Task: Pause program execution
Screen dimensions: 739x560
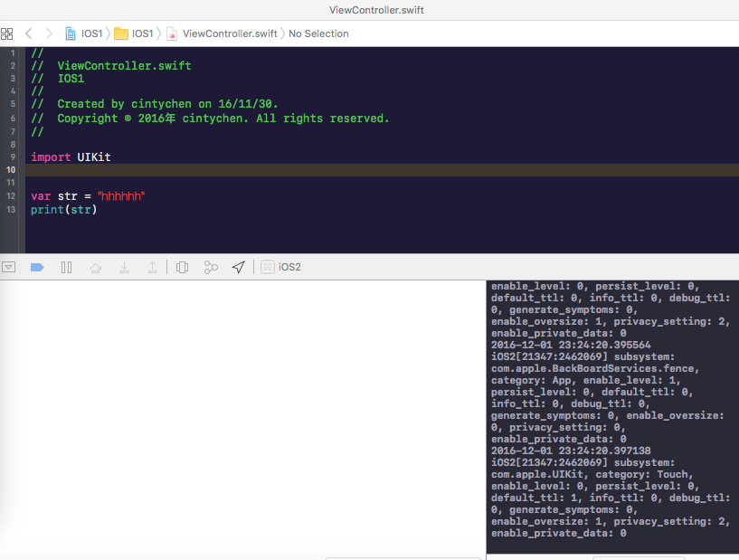Action: point(66,267)
